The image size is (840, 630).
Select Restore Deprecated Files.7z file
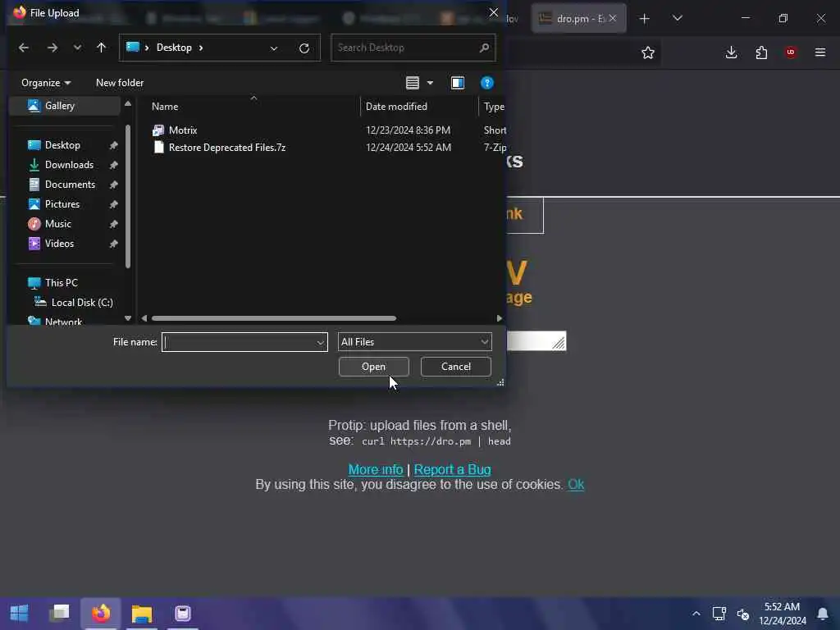226,148
